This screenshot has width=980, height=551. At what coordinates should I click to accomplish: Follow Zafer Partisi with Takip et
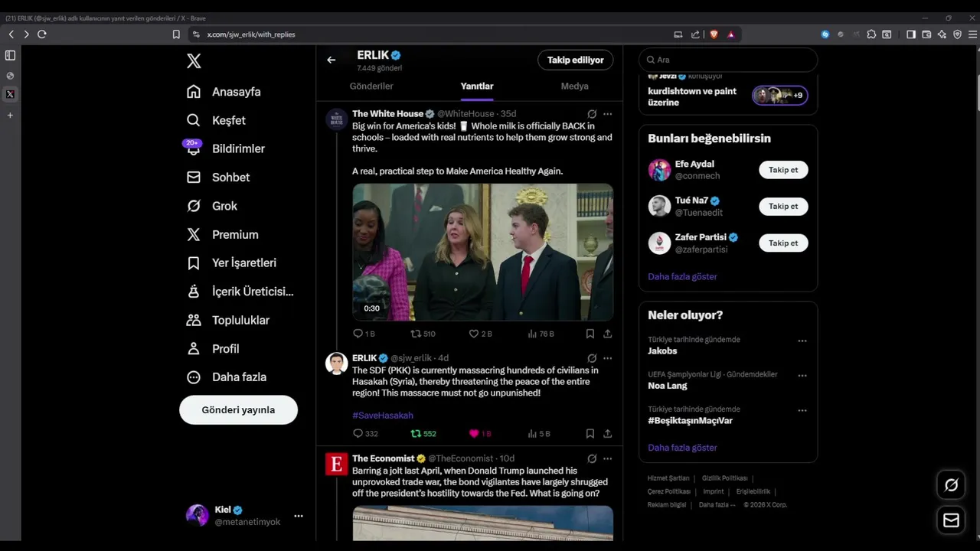pos(783,243)
